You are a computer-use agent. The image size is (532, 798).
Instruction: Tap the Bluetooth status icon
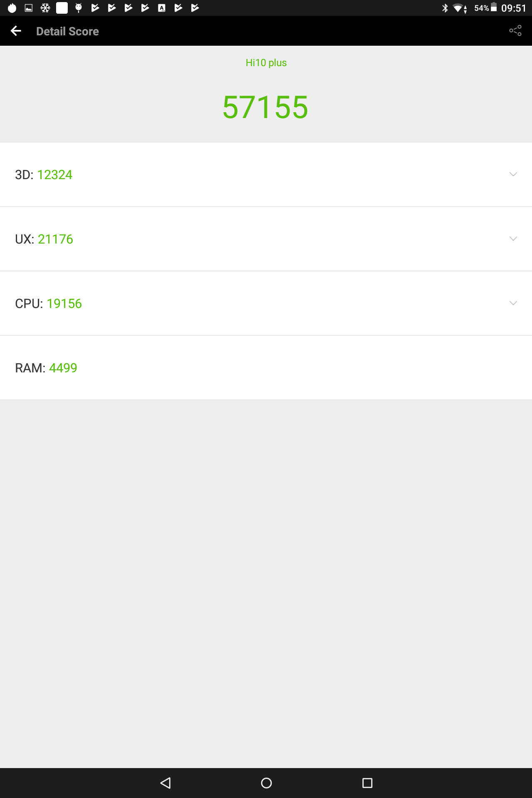pyautogui.click(x=445, y=8)
